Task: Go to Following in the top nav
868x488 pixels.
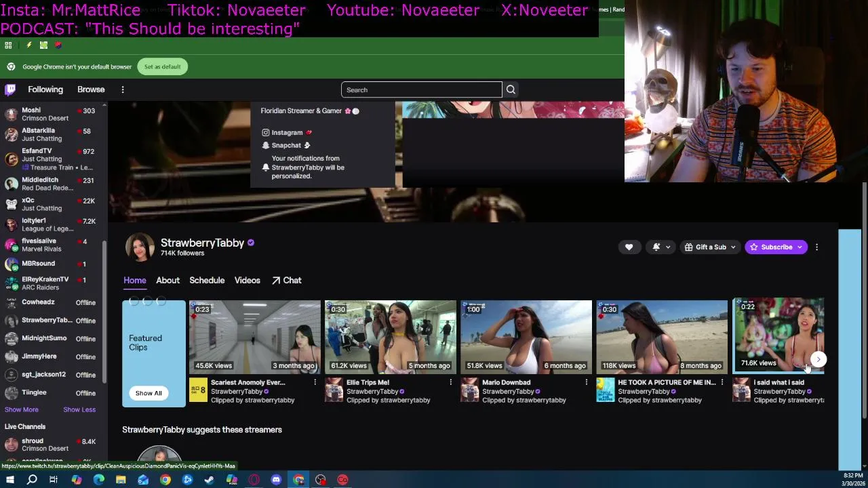Action: 45,89
